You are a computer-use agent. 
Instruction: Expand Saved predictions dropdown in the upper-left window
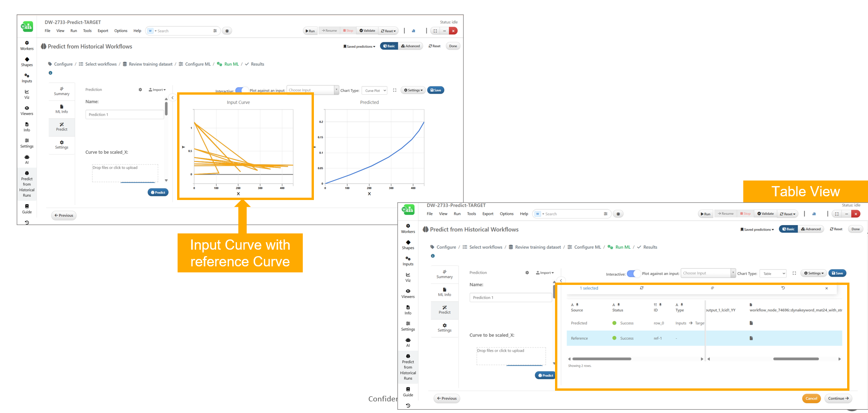point(359,46)
